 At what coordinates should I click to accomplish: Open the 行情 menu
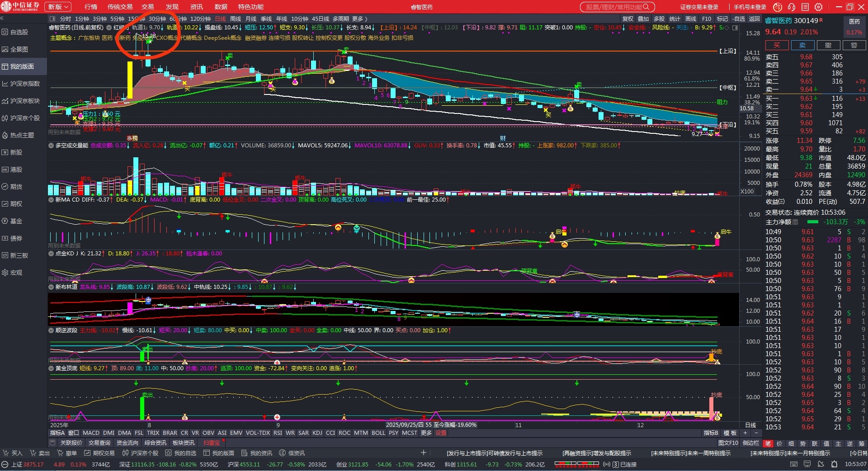click(x=91, y=7)
